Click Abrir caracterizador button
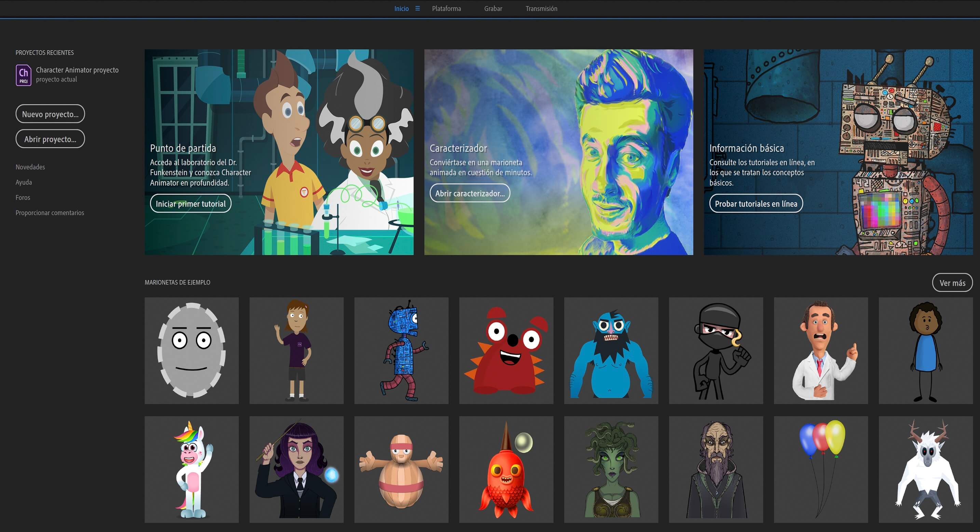The image size is (980, 532). pos(470,193)
